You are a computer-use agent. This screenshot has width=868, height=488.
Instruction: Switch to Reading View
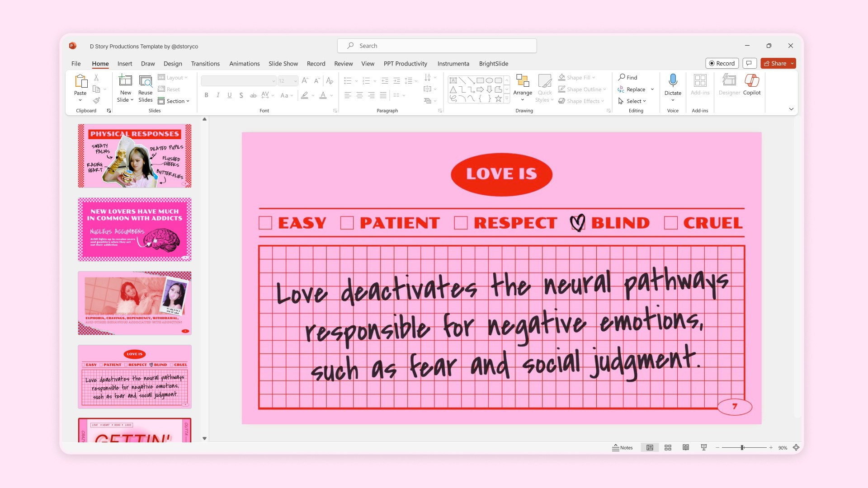coord(686,447)
